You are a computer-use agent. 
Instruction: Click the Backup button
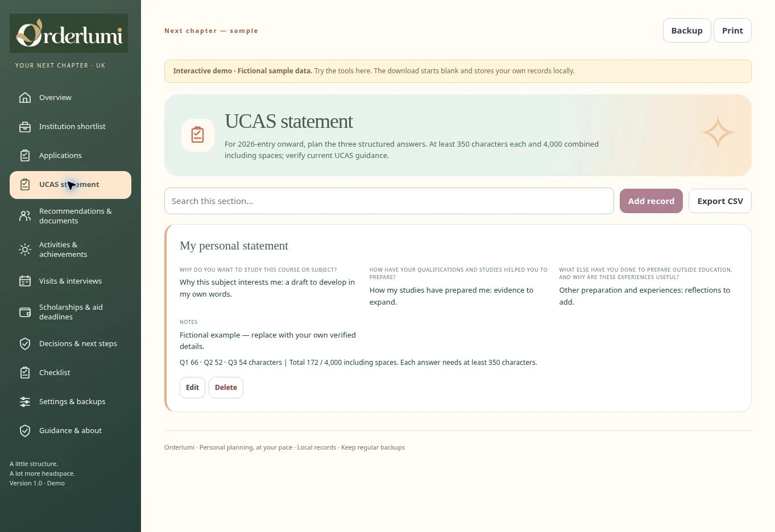687,31
